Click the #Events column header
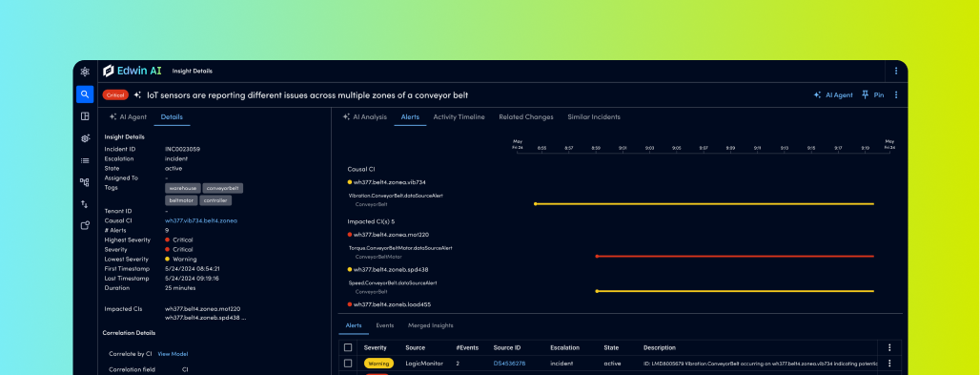This screenshot has width=980, height=375. tap(466, 347)
